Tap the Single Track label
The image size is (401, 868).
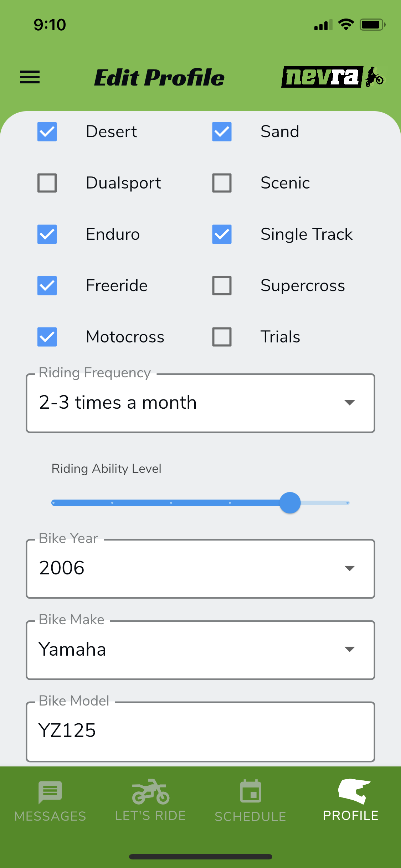point(307,234)
